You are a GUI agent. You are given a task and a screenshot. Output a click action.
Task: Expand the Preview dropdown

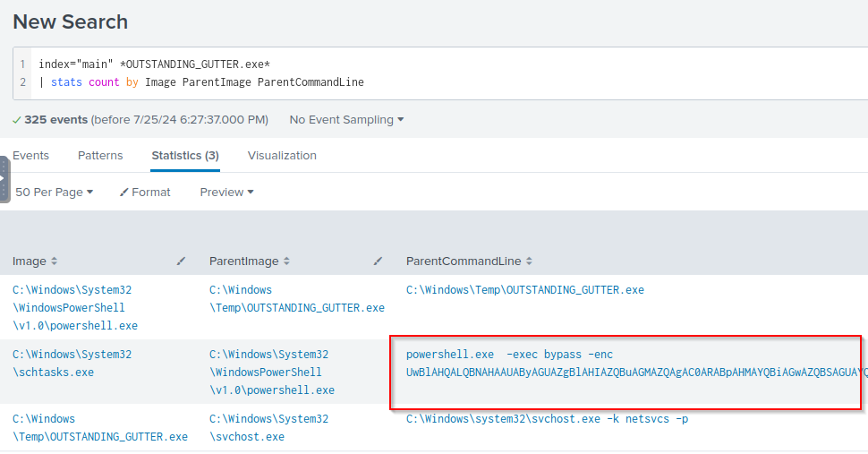pyautogui.click(x=226, y=193)
